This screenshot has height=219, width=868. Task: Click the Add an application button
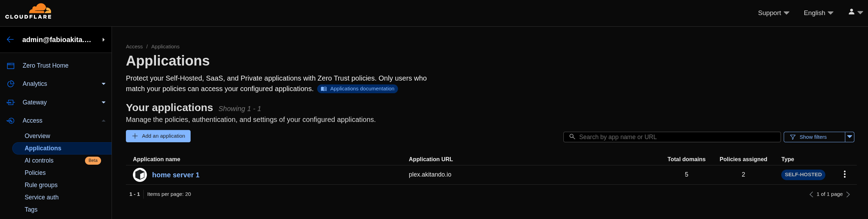click(x=158, y=136)
